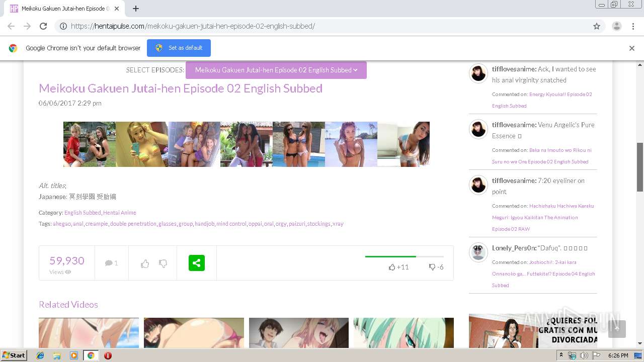The width and height of the screenshot is (644, 362).
Task: Click the taskbar clock showing 6:26 PM
Action: pos(618,355)
